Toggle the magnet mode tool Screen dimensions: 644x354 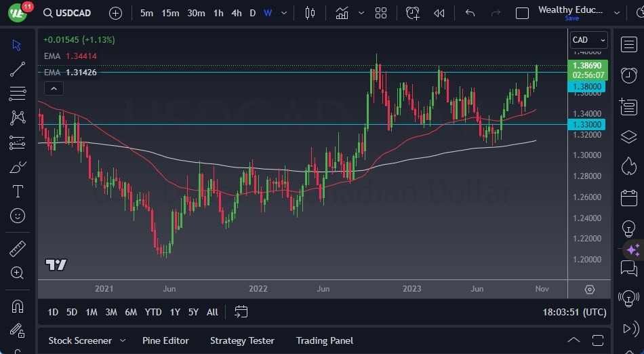(18, 306)
